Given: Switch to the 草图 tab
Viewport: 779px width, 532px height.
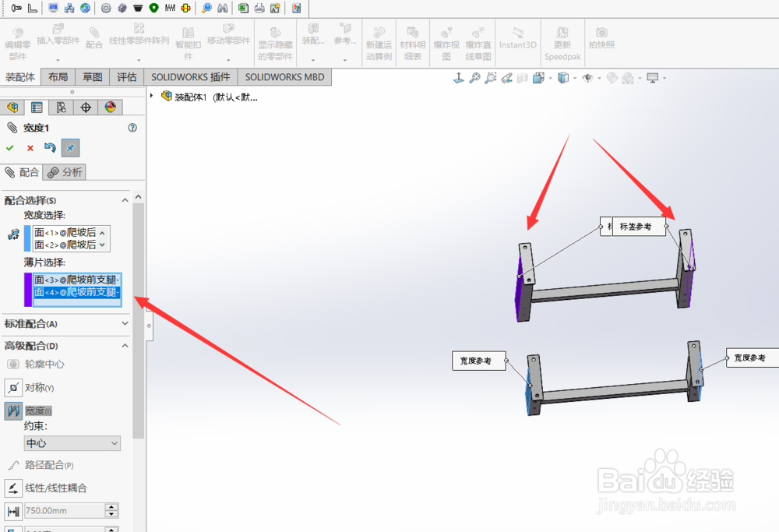Looking at the screenshot, I should click(x=93, y=77).
